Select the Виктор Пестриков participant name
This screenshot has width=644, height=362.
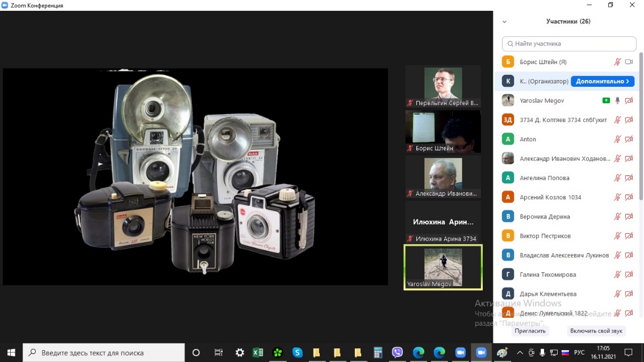[545, 235]
